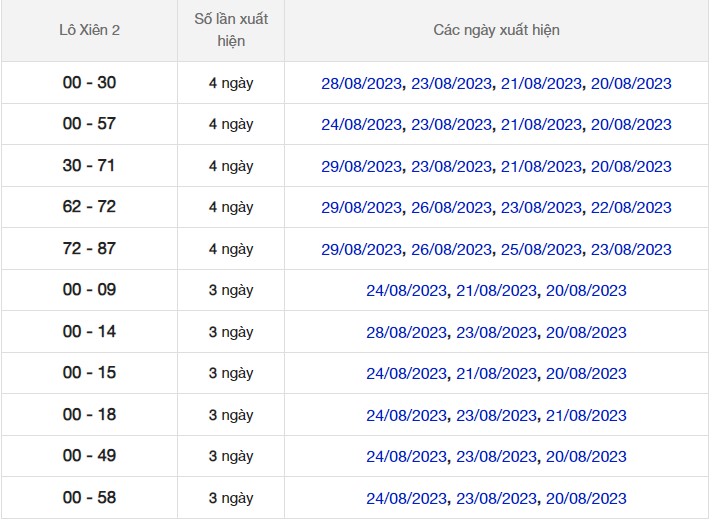Open 21/08/2023 link in row 00 - 18
The image size is (713, 524).
tap(586, 415)
